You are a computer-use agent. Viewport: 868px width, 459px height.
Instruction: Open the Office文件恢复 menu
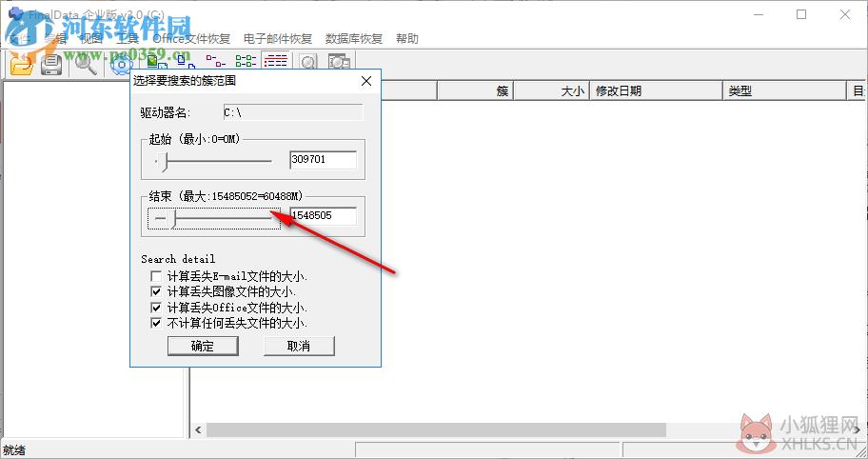tap(191, 39)
